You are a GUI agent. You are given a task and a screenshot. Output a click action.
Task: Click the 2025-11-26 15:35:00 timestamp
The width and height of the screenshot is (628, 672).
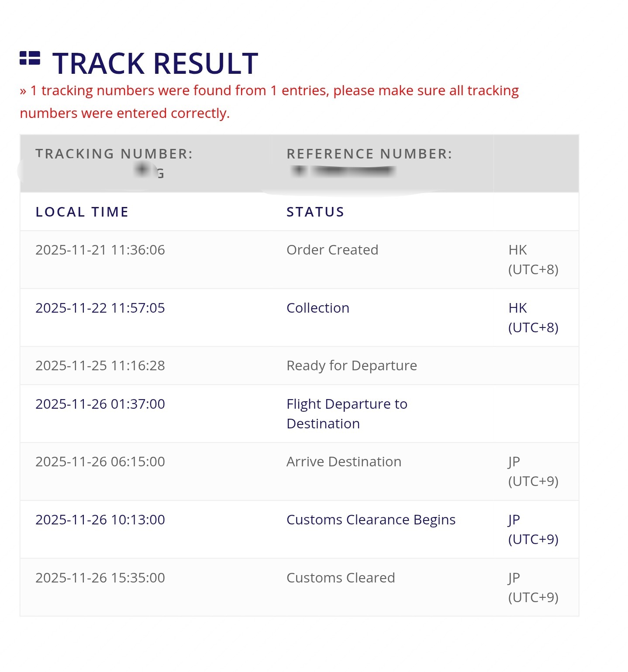(100, 578)
